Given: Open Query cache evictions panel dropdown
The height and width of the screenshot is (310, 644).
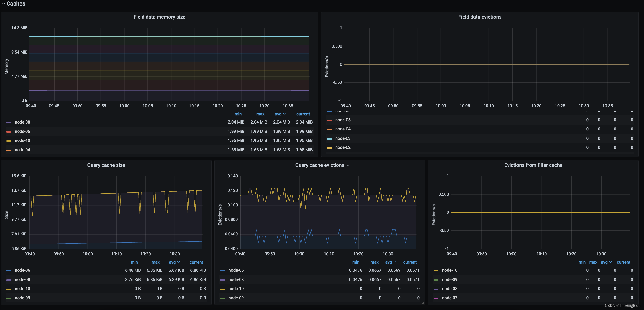Looking at the screenshot, I should click(348, 165).
